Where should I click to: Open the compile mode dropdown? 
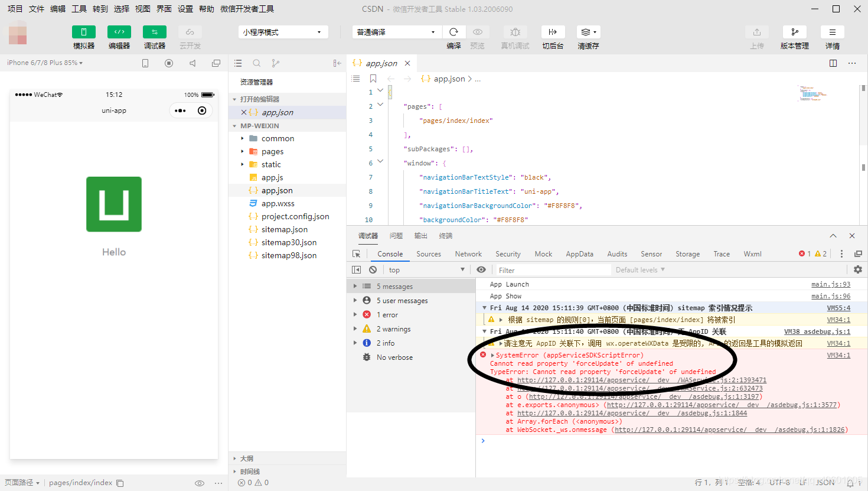(x=397, y=32)
